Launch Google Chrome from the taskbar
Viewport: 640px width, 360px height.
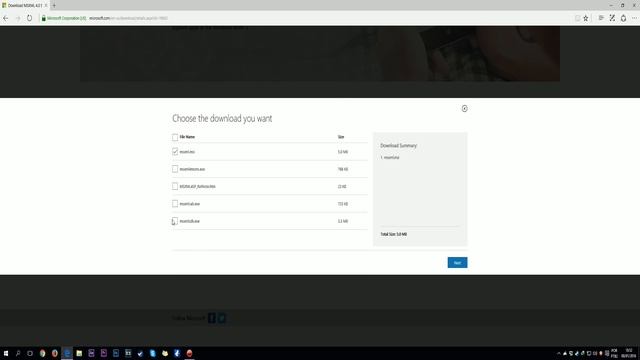point(42,353)
